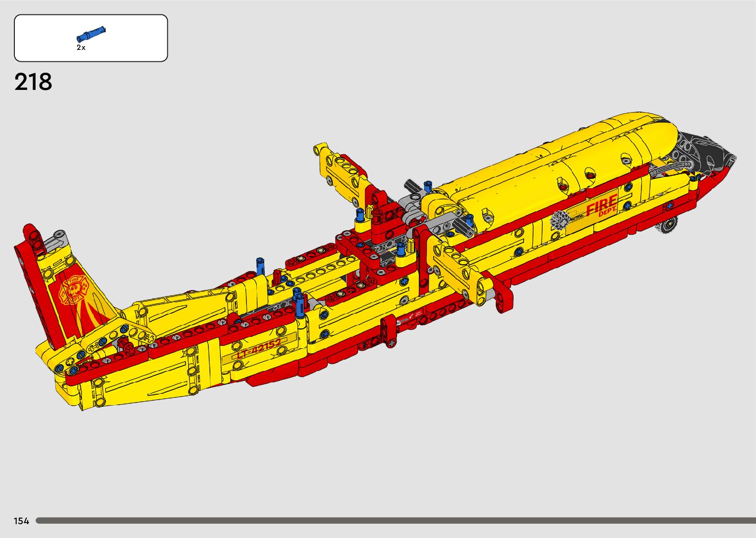Click the leftmost upright blue pin on the fuselage
This screenshot has height=538, width=756.
[x=260, y=267]
